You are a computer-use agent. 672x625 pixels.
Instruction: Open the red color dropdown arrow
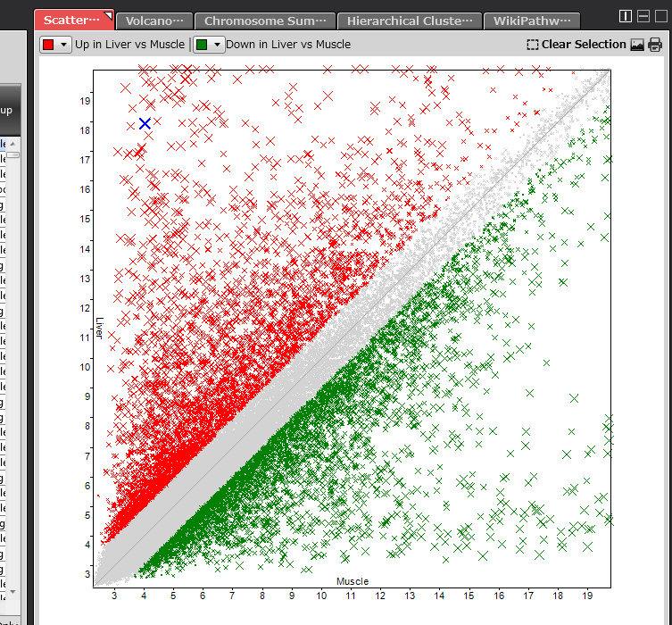63,45
